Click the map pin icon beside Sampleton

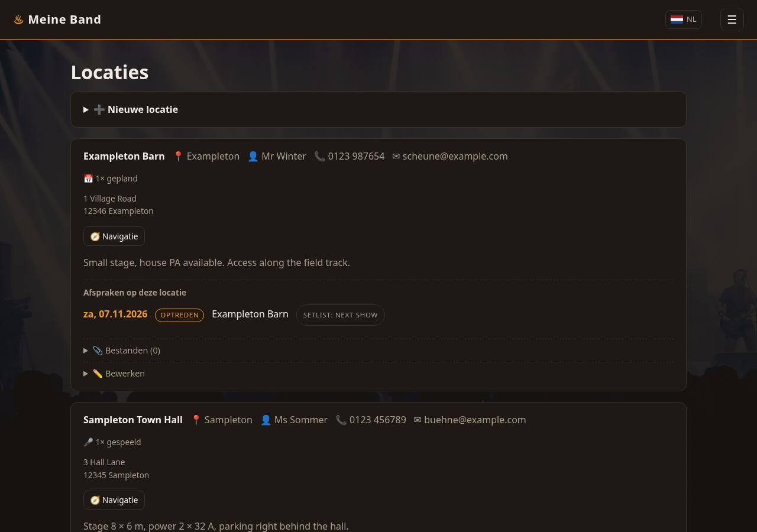coord(196,420)
